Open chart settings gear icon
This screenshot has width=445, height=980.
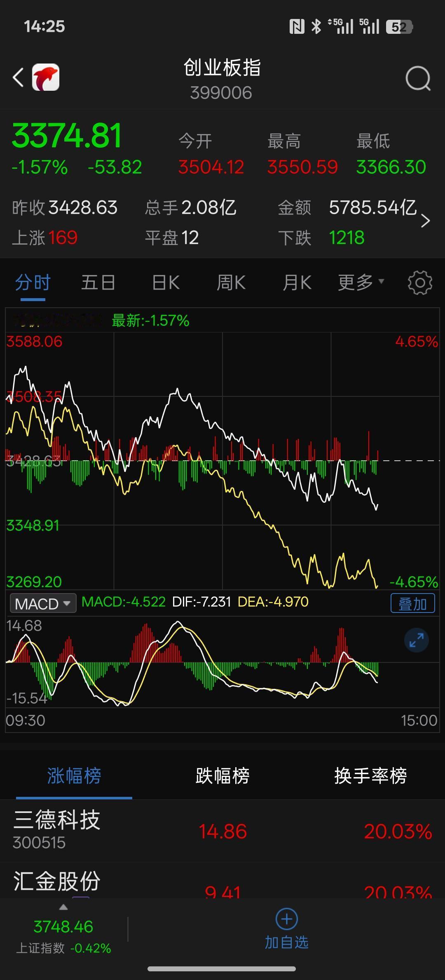[x=420, y=283]
